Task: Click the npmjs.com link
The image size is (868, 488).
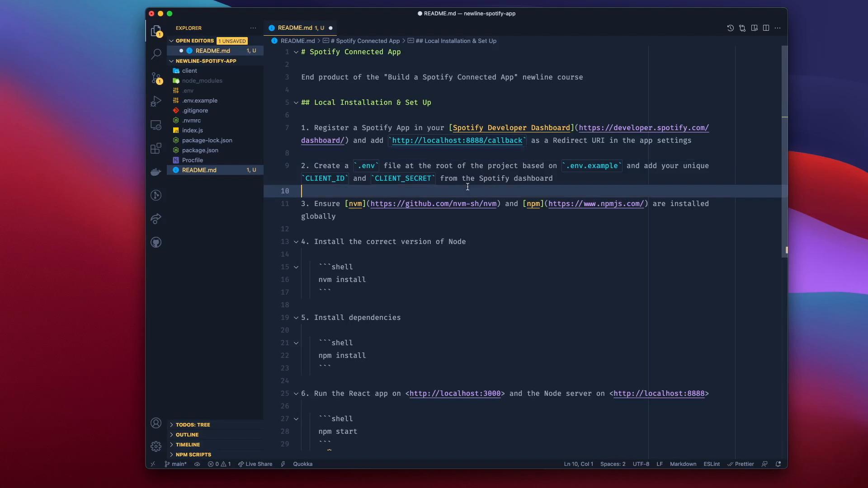Action: (596, 204)
